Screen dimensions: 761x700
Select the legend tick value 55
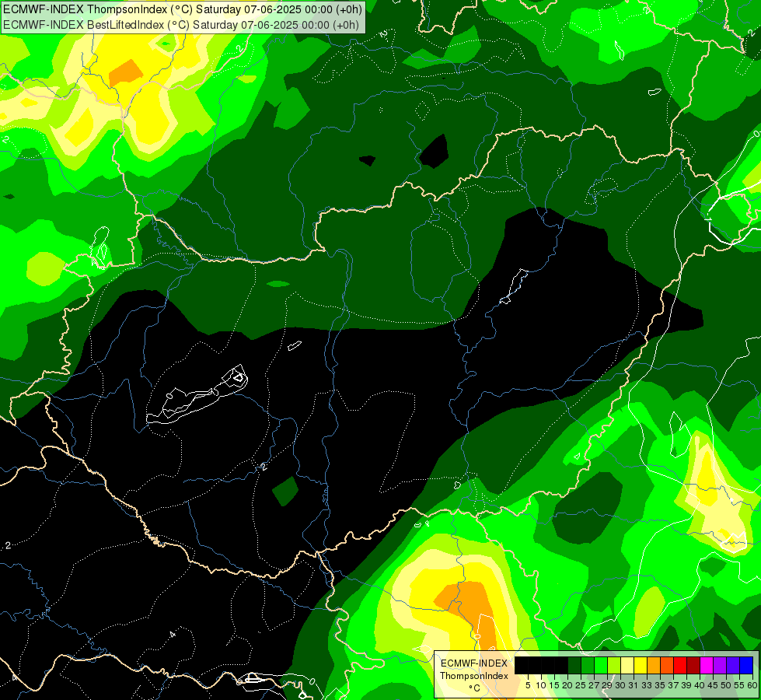coord(739,685)
